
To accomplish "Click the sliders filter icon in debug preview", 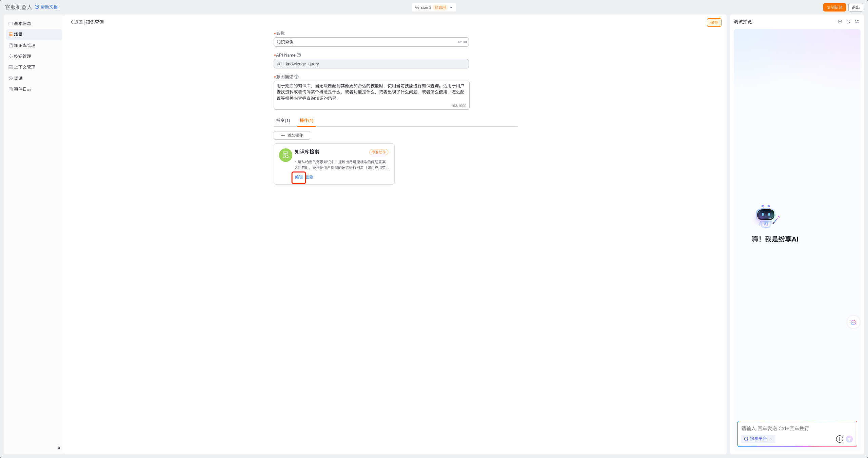I will pyautogui.click(x=857, y=22).
